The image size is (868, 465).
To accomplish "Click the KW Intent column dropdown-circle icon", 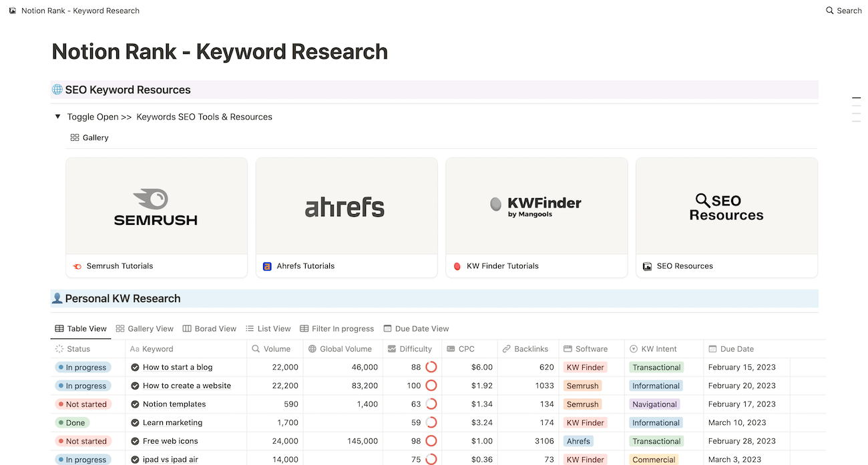I will (634, 349).
